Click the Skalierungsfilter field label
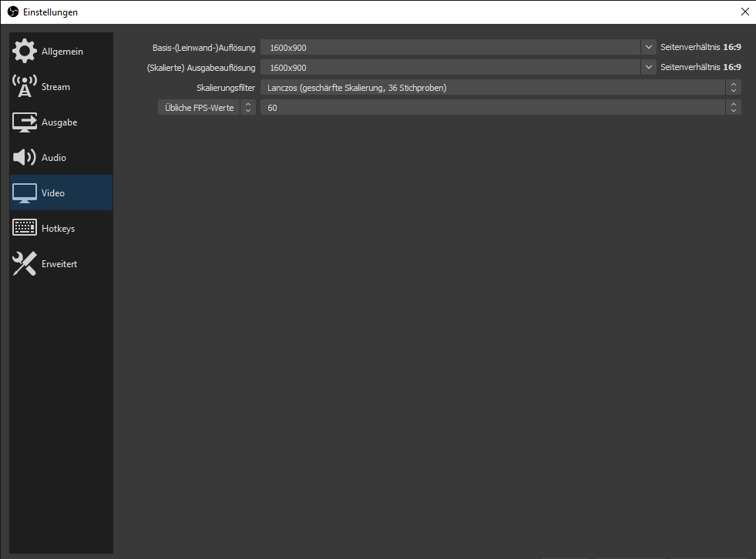The width and height of the screenshot is (756, 559). coord(226,88)
